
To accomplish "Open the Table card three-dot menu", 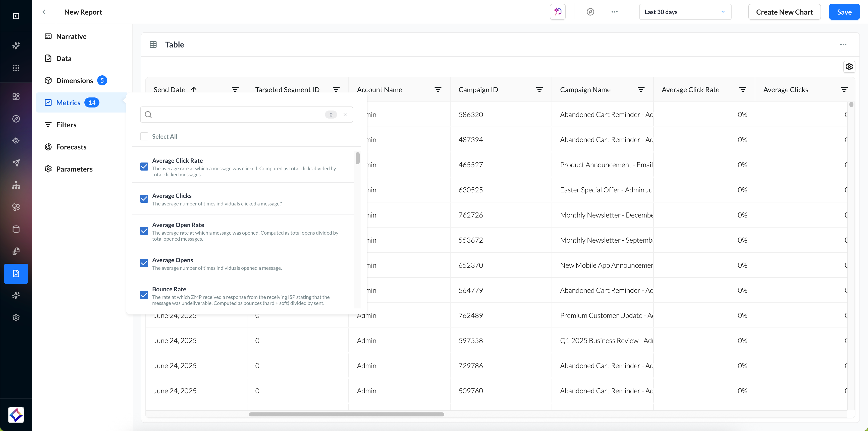I will coord(843,44).
